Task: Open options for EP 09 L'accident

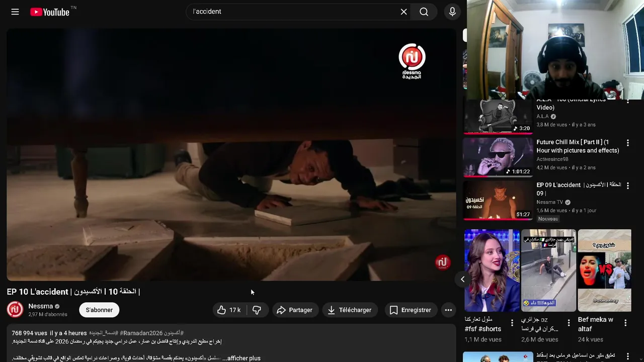Action: tap(628, 186)
